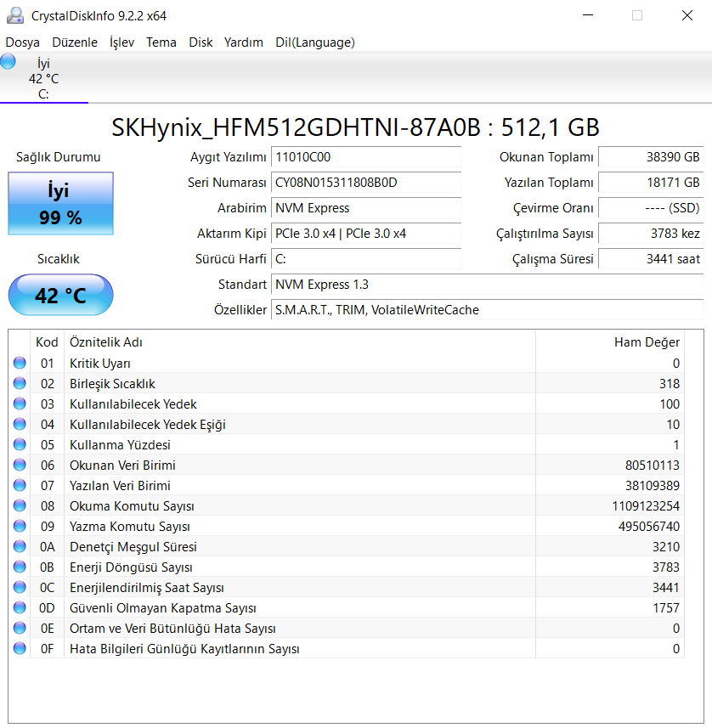The height and width of the screenshot is (728, 712).
Task: Click status orb of Denetçi Meşgul Süresi row
Action: 20,546
